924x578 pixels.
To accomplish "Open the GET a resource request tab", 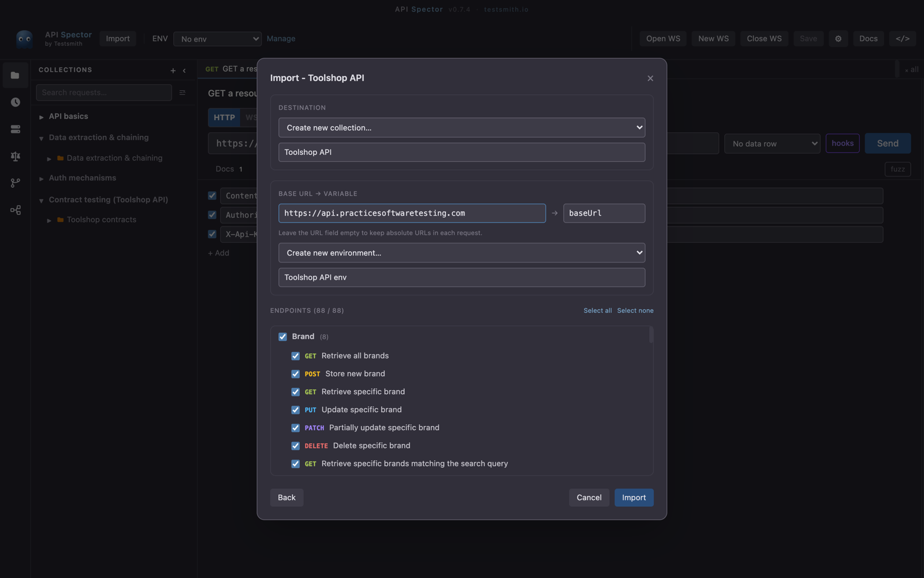I will click(231, 69).
